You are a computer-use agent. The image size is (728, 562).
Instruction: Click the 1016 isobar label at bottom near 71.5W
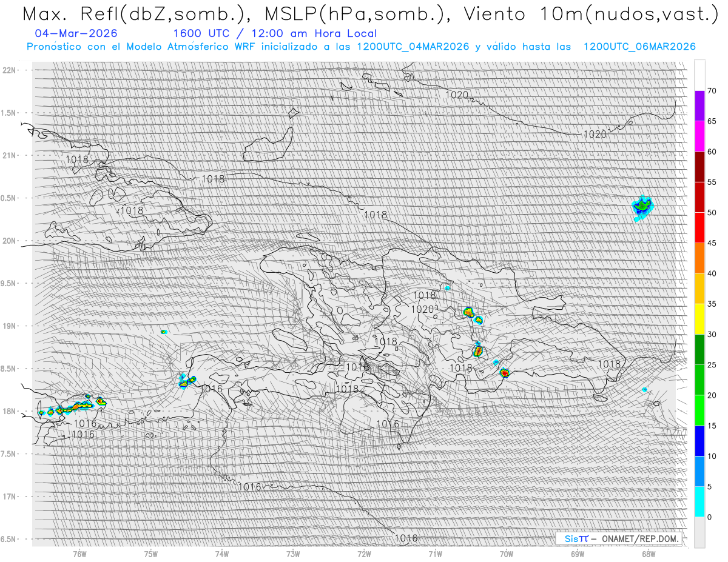coord(406,538)
